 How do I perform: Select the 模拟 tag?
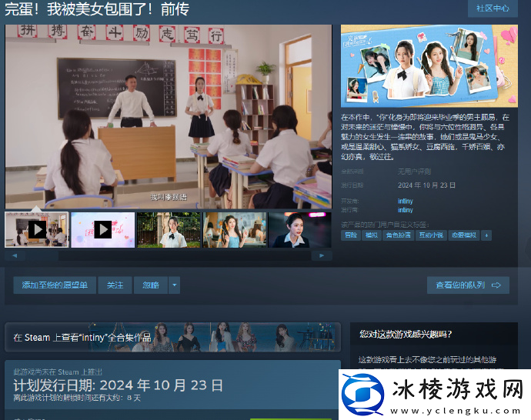(x=372, y=235)
